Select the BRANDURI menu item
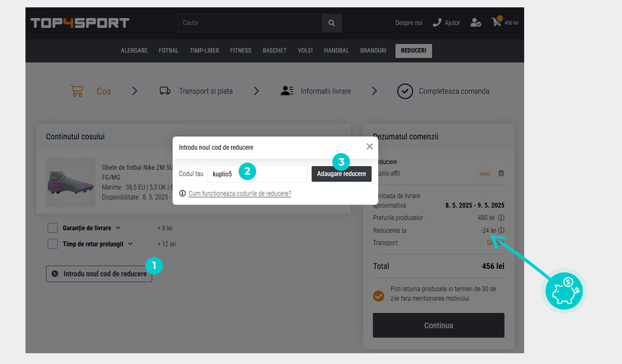 pyautogui.click(x=373, y=51)
